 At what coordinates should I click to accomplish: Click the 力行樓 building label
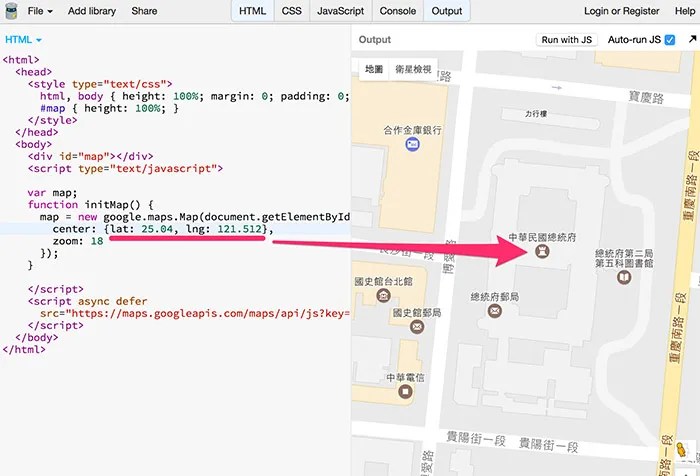pyautogui.click(x=536, y=114)
